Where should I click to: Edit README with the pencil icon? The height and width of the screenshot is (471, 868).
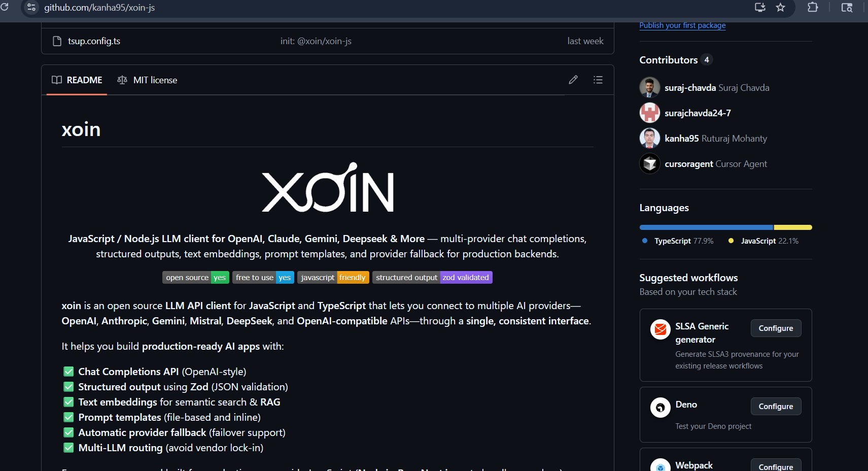[573, 80]
